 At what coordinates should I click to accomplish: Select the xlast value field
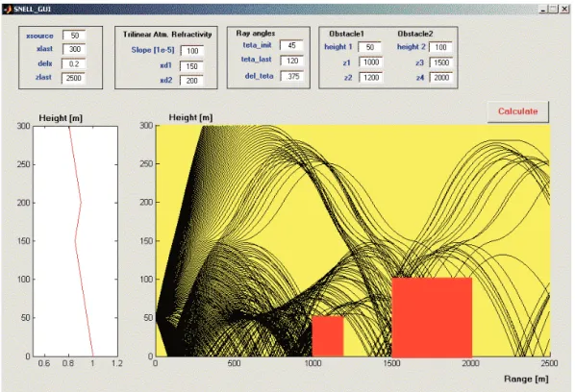[74, 49]
